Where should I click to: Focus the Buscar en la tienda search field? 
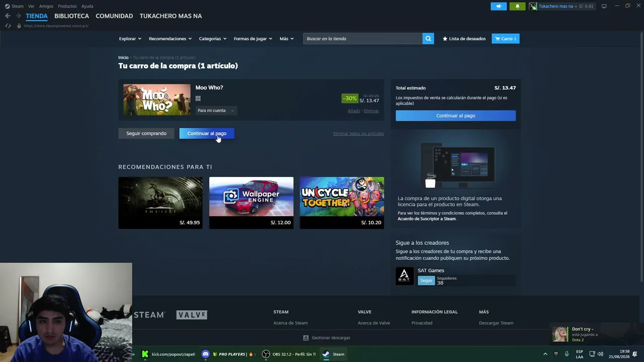(363, 39)
